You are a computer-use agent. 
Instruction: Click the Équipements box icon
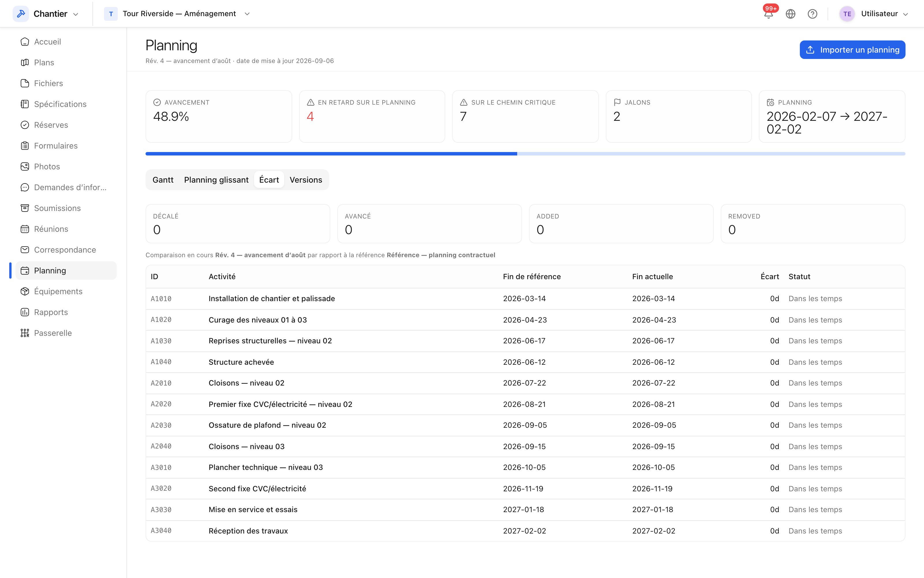click(25, 291)
